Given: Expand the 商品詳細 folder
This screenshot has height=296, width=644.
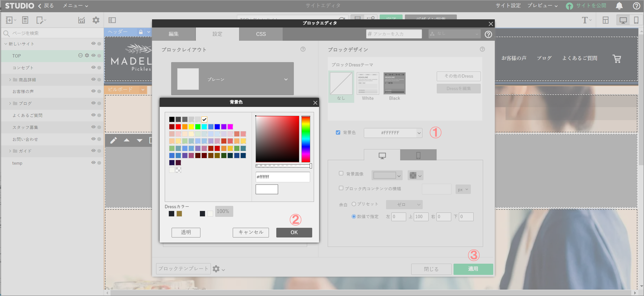Looking at the screenshot, I should (x=10, y=80).
